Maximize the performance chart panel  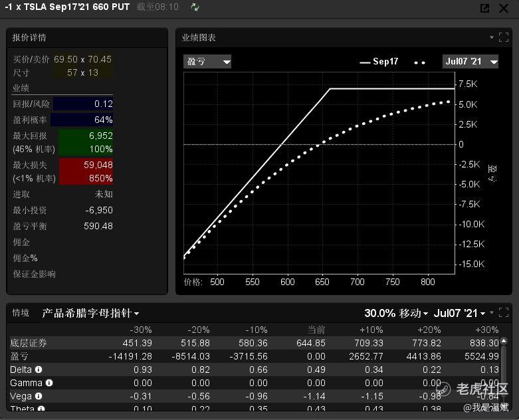[x=504, y=37]
